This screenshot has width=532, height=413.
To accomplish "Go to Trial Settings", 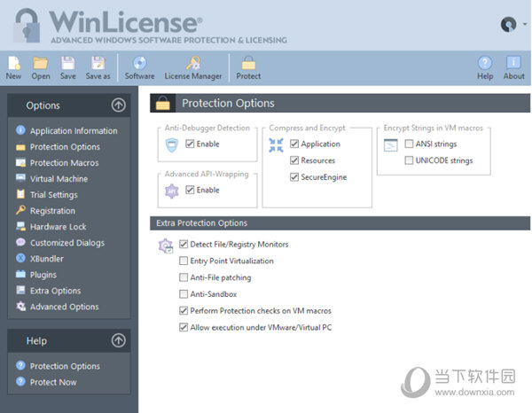I will (53, 195).
